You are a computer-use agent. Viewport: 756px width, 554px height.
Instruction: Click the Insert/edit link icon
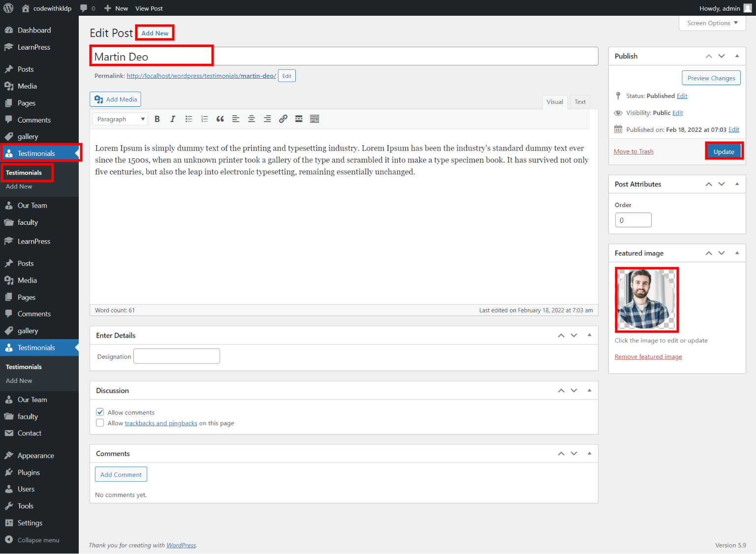pos(283,119)
